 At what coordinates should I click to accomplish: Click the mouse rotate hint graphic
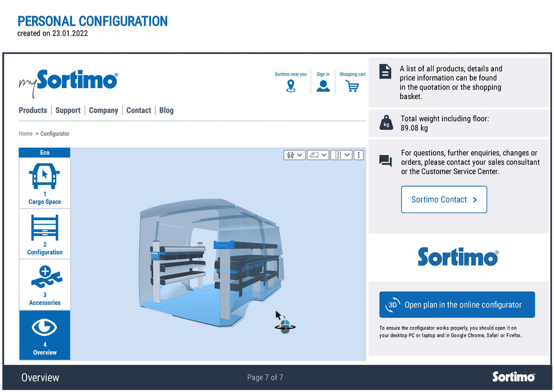[285, 322]
